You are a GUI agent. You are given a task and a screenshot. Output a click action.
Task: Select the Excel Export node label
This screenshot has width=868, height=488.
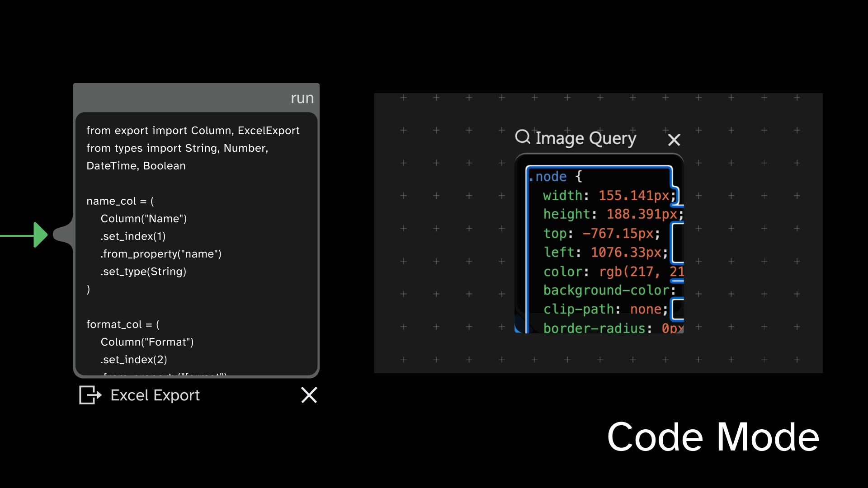pyautogui.click(x=155, y=395)
